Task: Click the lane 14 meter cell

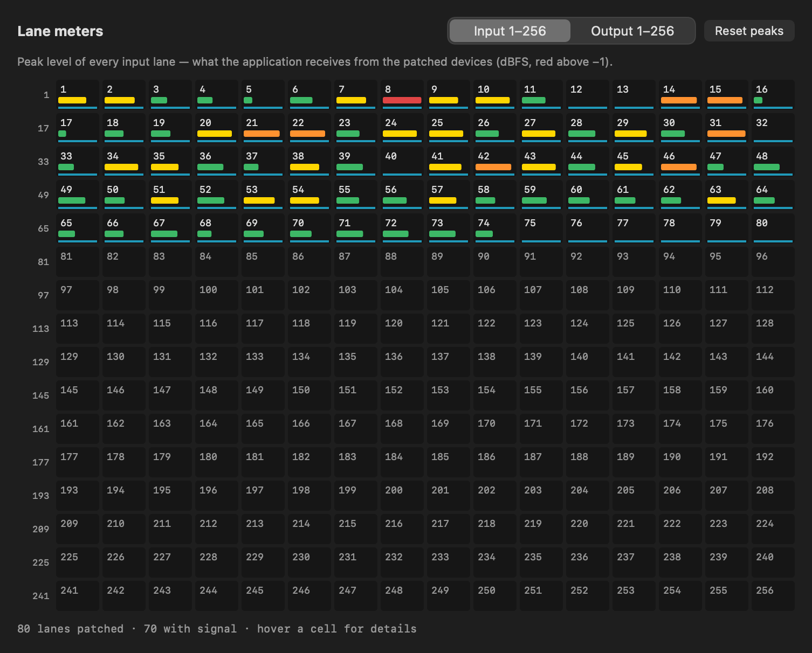Action: 680,95
